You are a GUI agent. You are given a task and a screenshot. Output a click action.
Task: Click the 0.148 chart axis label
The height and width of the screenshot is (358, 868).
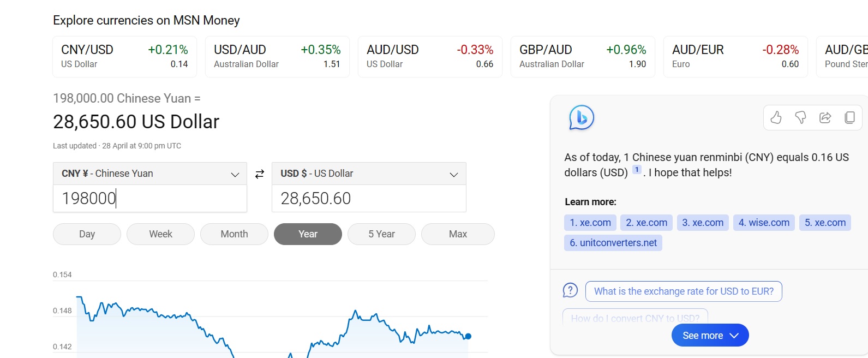(x=62, y=311)
